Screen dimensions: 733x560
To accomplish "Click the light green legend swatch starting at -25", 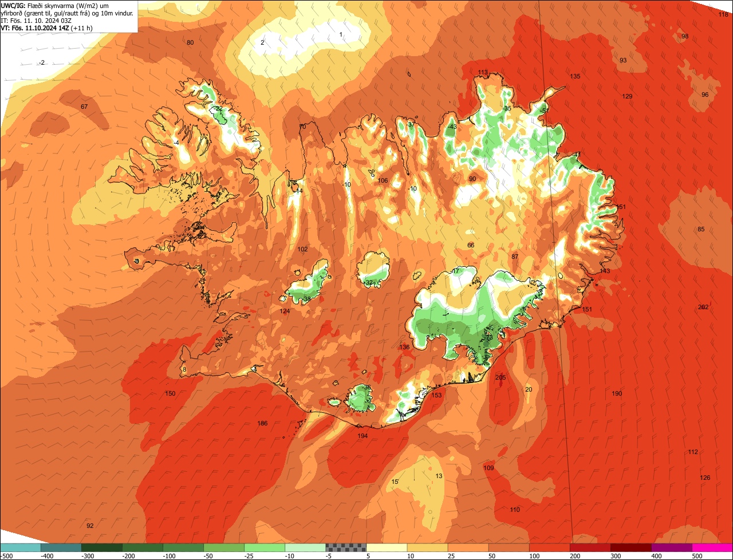I will pyautogui.click(x=265, y=547).
